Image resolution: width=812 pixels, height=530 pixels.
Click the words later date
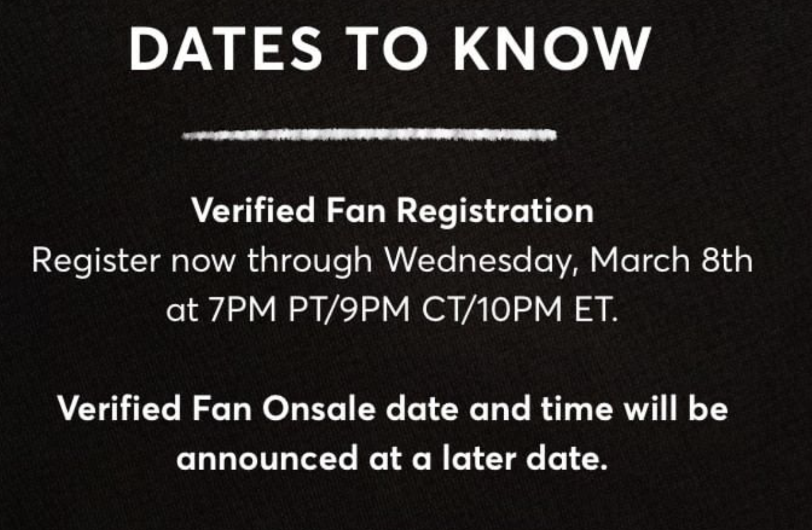[523, 459]
